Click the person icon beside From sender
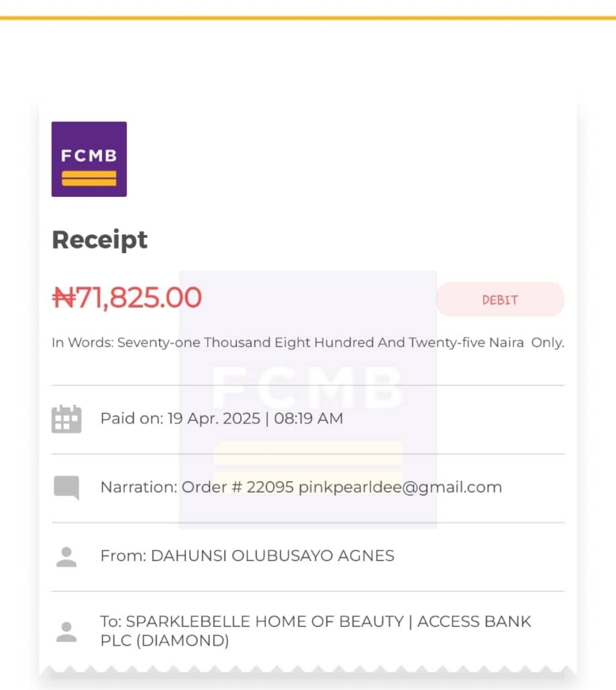Viewport: 616px width, 690px height. pyautogui.click(x=67, y=557)
